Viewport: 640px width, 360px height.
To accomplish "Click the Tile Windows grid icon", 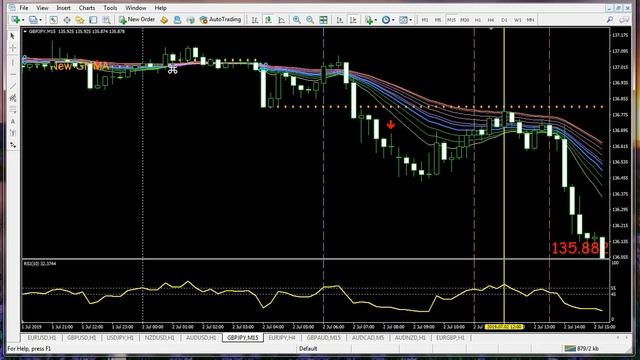I will (x=323, y=20).
